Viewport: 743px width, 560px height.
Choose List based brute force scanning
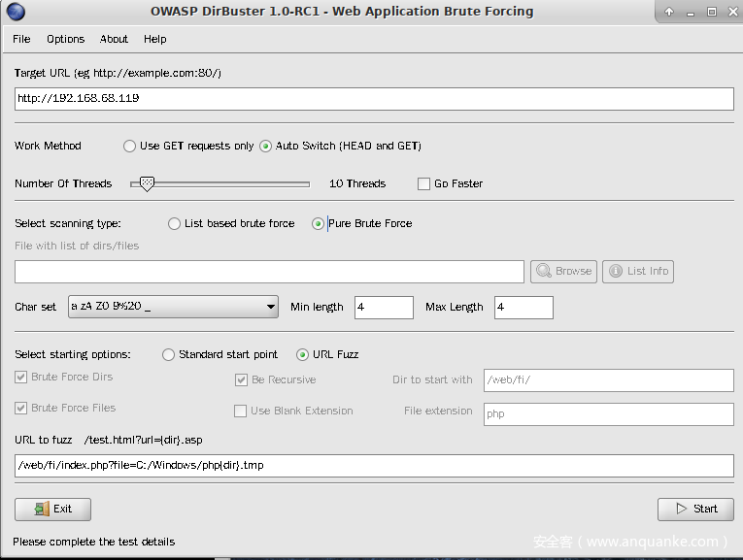175,223
